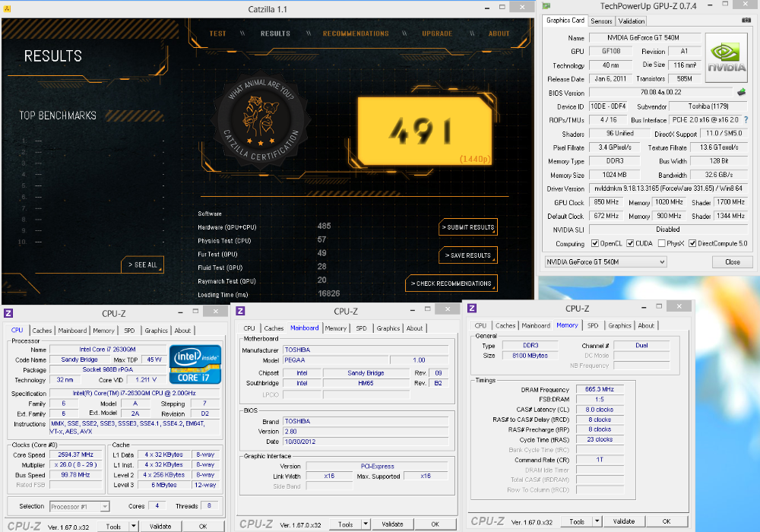The height and width of the screenshot is (532, 760).
Task: Open the About tab in middle CPU-Z
Action: 414,328
